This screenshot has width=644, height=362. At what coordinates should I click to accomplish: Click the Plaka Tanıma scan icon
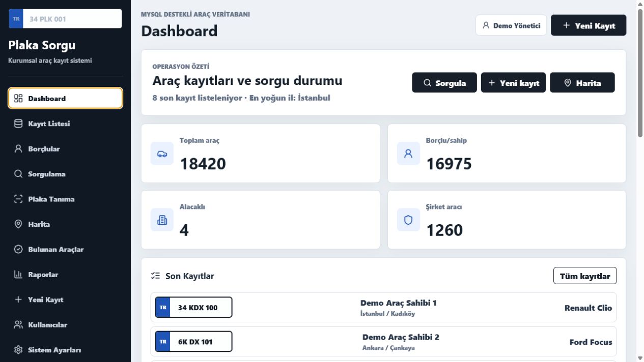coord(18,199)
